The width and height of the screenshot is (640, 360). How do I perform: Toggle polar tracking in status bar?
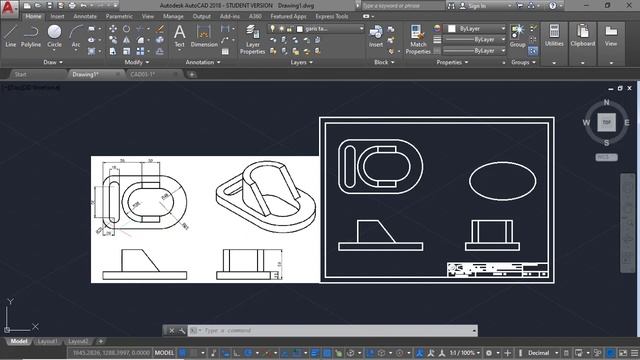(x=248, y=353)
